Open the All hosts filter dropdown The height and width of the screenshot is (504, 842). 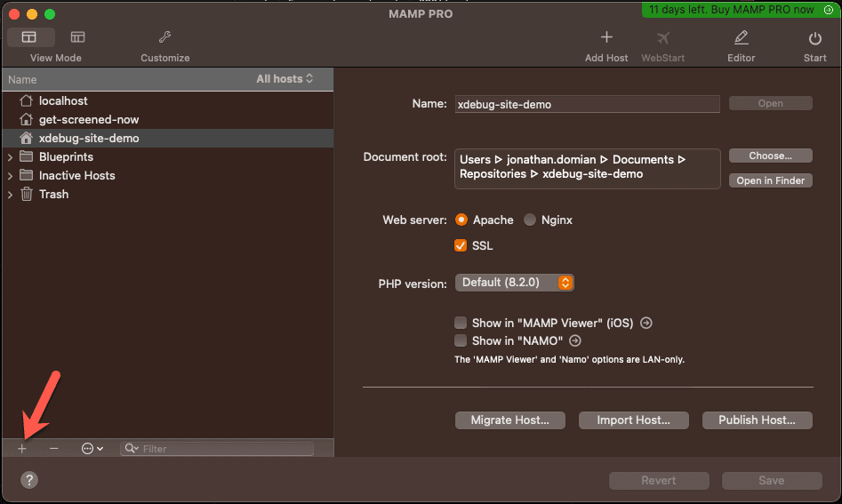point(285,79)
